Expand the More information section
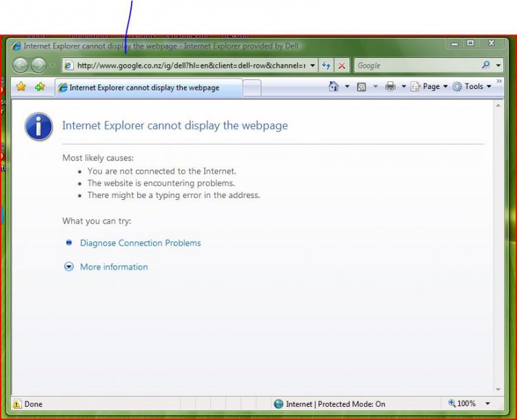Screen dimensions: 517x420 [68, 267]
